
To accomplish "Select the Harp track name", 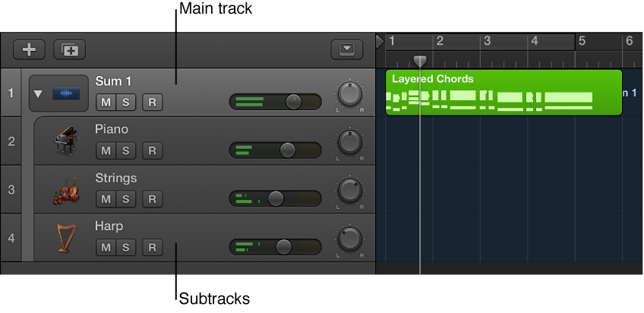I will coord(109,226).
